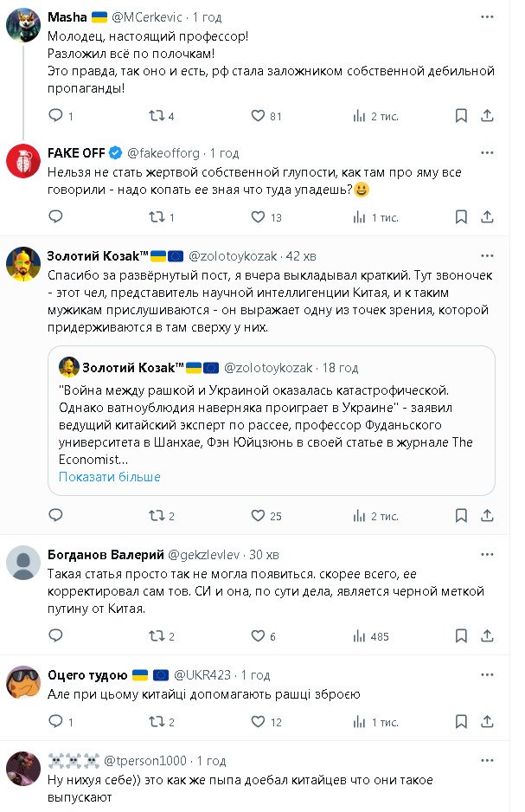Screen dimensions: 525x812
Task: Open Богданов Валерий's default avatar
Action: (x=23, y=561)
